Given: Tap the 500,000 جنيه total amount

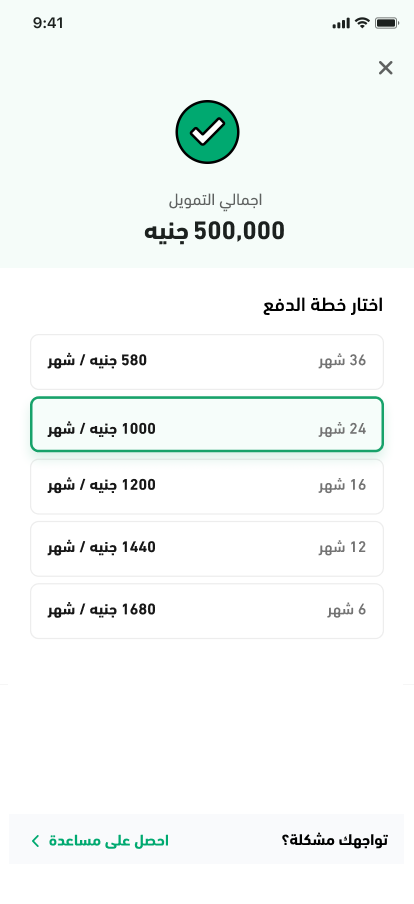Looking at the screenshot, I should coord(214,231).
